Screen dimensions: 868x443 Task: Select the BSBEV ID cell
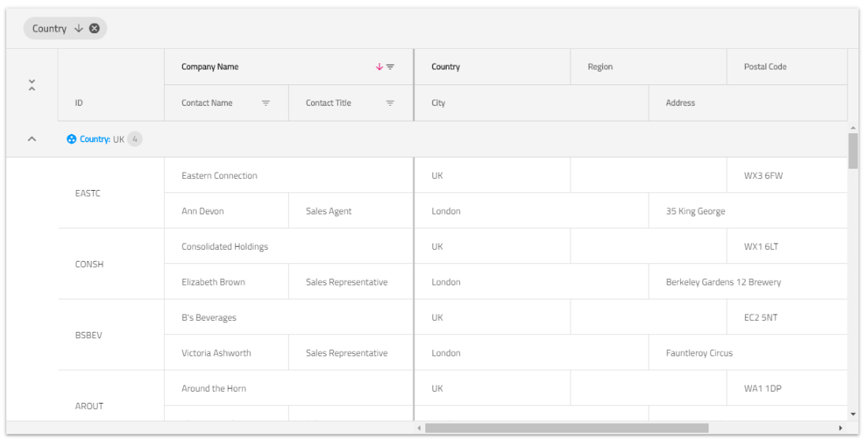(111, 334)
